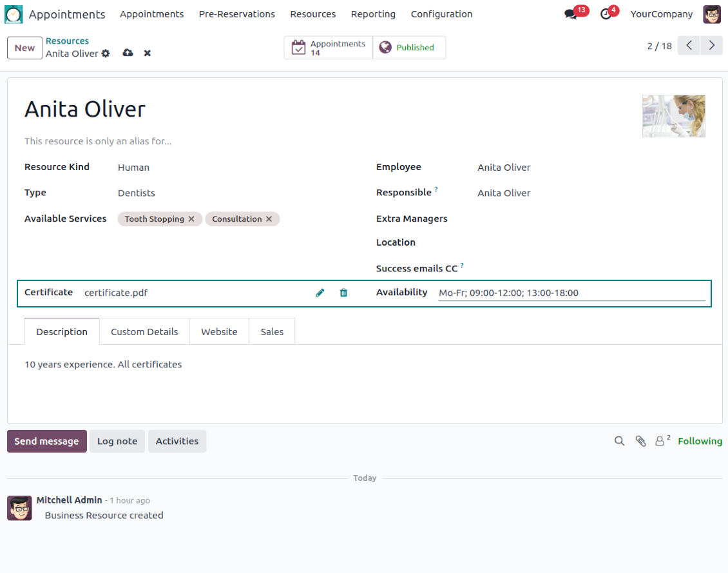The width and height of the screenshot is (728, 573).
Task: Edit certificate.pdf using the pencil icon
Action: [320, 293]
